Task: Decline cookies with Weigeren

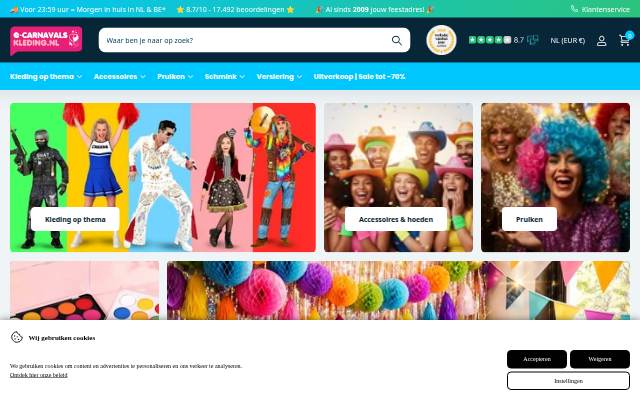Action: tap(600, 359)
